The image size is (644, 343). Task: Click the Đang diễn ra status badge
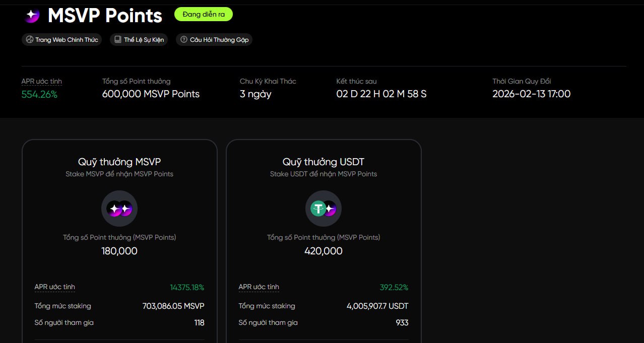(204, 14)
